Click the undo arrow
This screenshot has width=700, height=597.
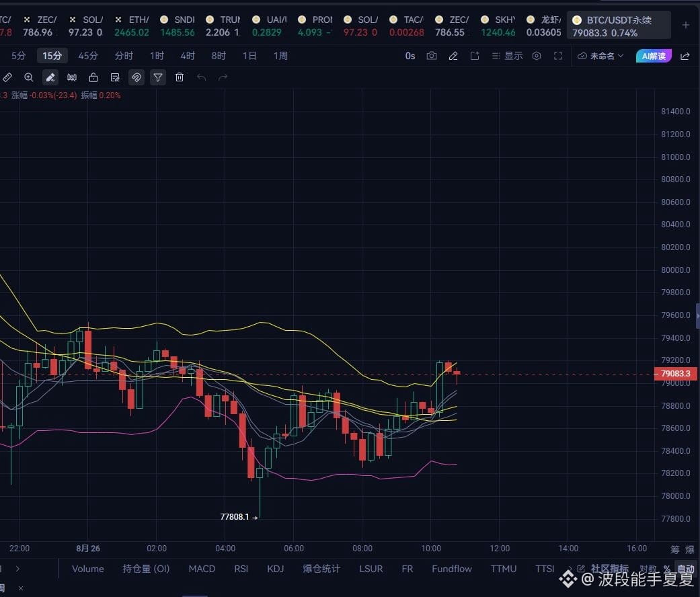tap(201, 77)
